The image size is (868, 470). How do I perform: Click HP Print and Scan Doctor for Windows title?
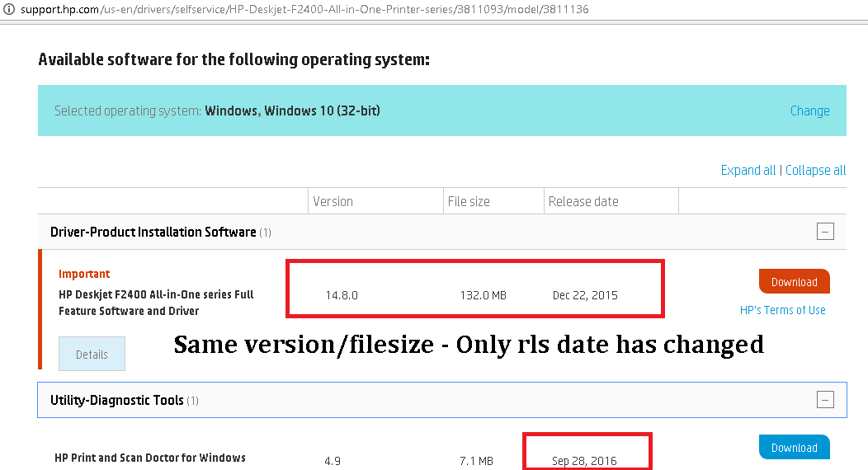pos(150,458)
